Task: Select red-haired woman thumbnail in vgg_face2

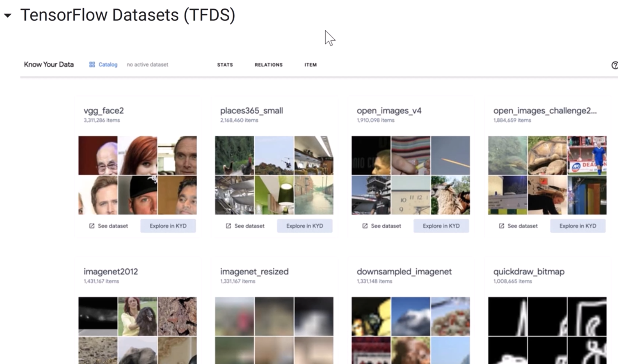Action: (137, 155)
